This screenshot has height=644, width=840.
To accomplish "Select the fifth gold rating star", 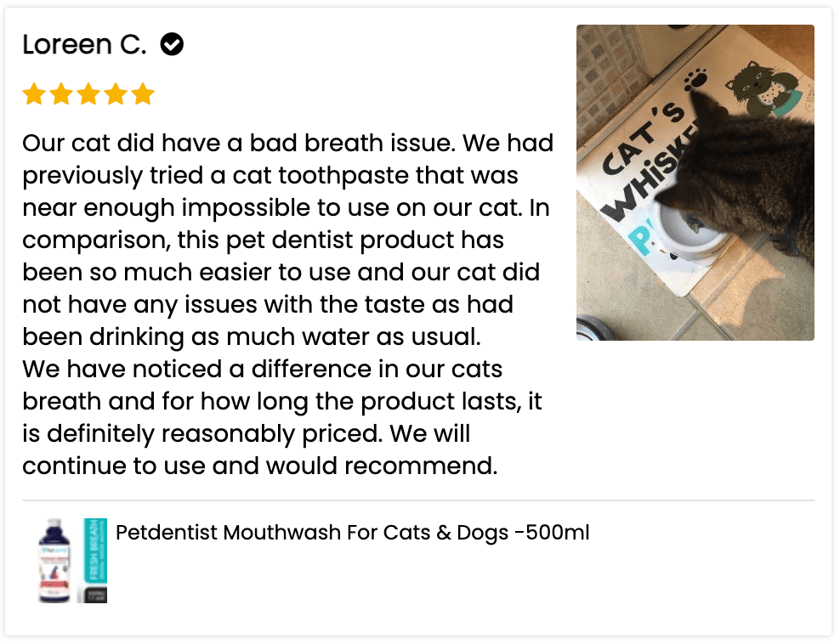I will coord(143,93).
